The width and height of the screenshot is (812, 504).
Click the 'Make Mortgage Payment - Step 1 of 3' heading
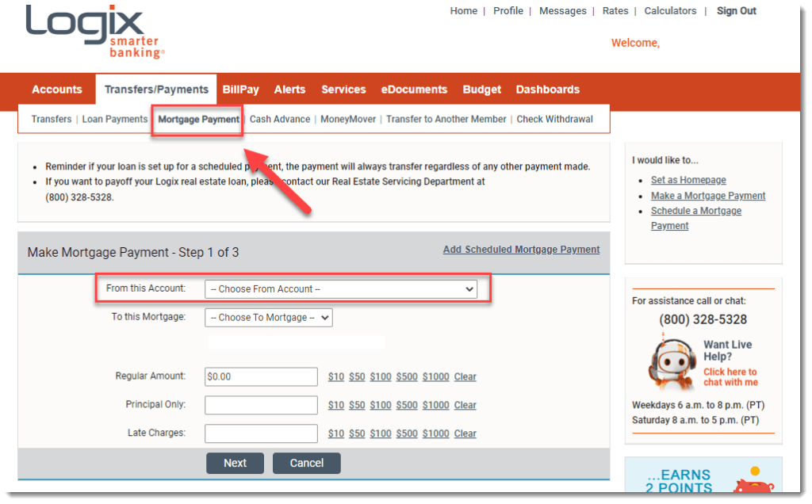tap(133, 253)
